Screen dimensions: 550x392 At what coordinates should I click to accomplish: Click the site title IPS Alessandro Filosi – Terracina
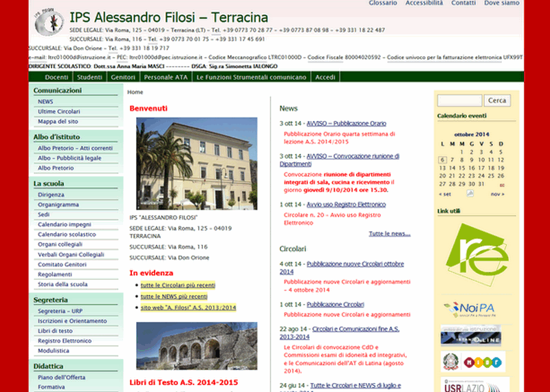168,17
